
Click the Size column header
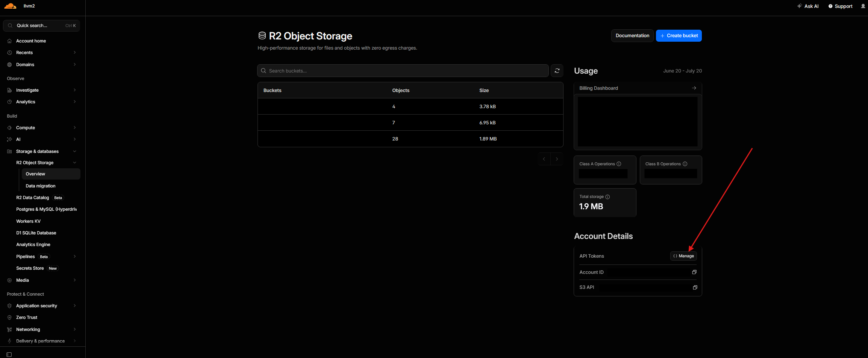coord(484,91)
